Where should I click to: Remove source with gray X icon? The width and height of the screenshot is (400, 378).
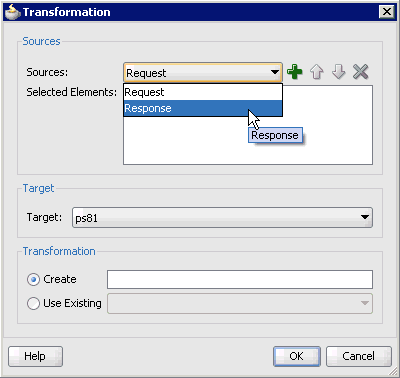(x=361, y=72)
